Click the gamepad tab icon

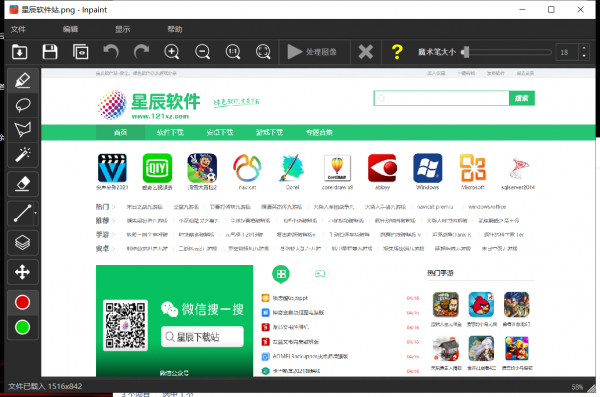(320, 274)
